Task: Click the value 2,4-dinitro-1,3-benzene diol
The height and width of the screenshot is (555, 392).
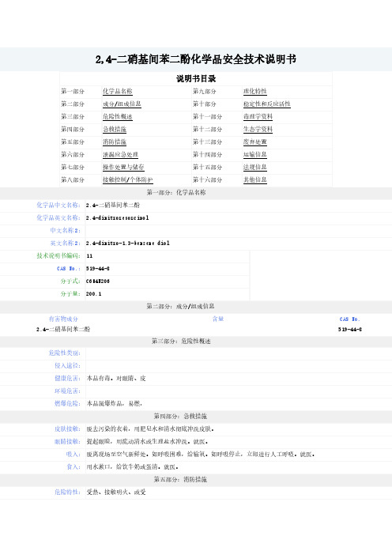Action: (128, 244)
